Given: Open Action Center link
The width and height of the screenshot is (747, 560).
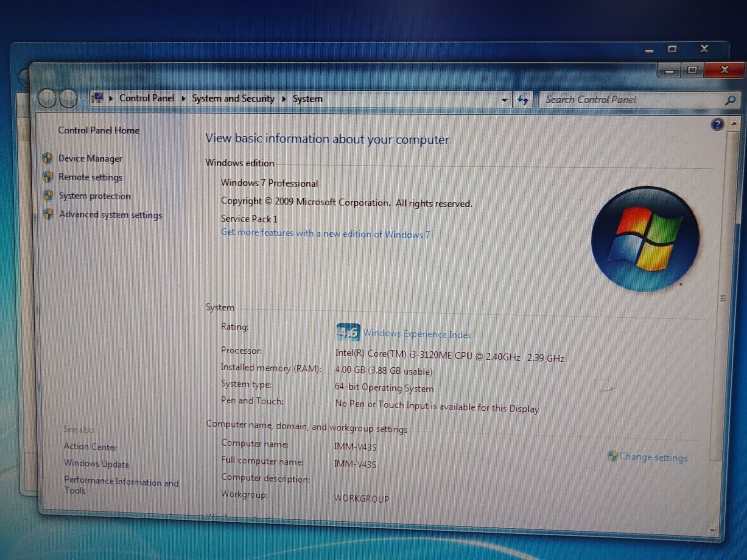Looking at the screenshot, I should [90, 447].
